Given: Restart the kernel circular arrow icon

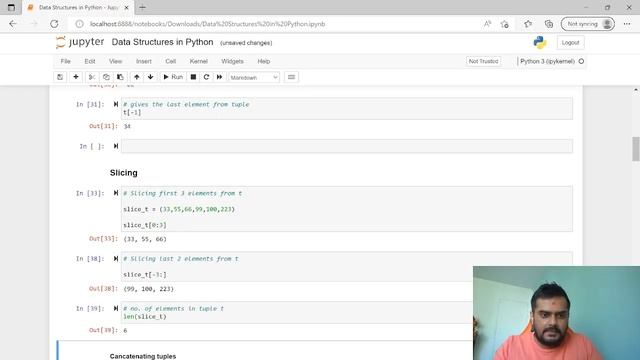Looking at the screenshot, I should coord(207,77).
